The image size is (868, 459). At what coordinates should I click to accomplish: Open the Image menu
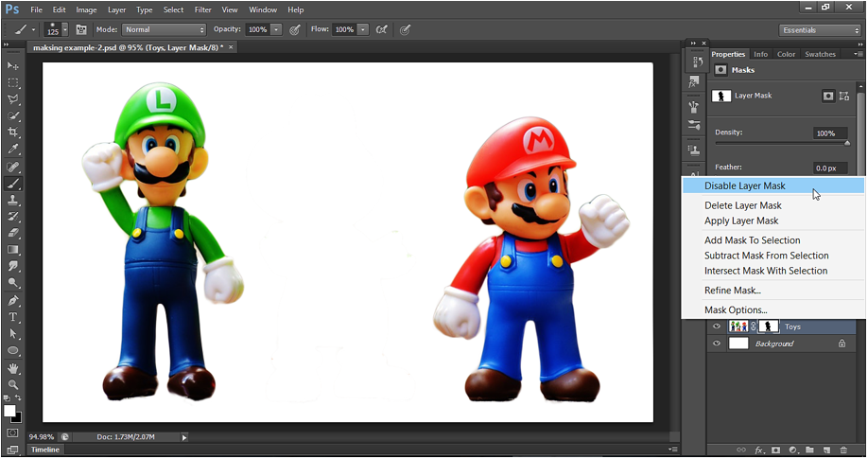point(86,10)
